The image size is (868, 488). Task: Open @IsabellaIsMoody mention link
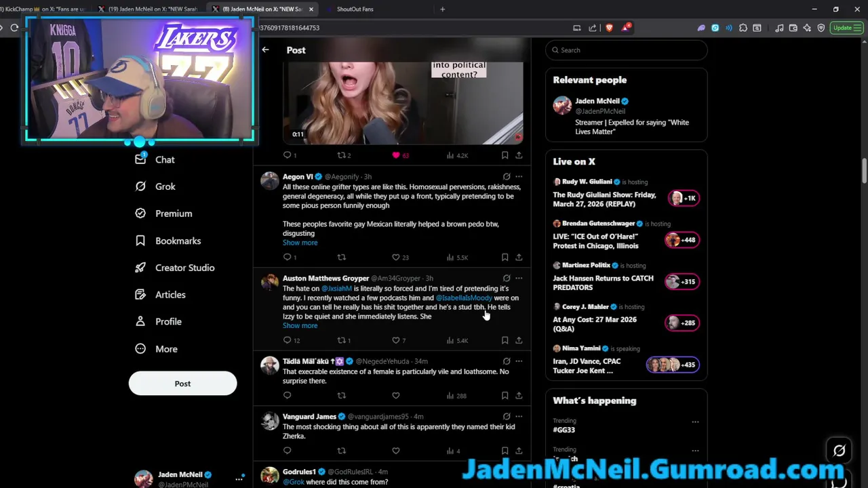(464, 298)
